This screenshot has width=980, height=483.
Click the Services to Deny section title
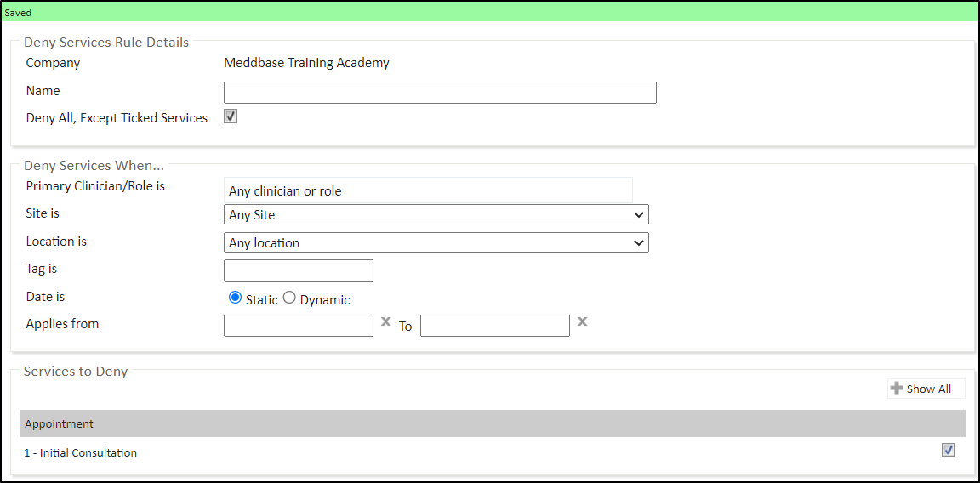[x=76, y=372]
